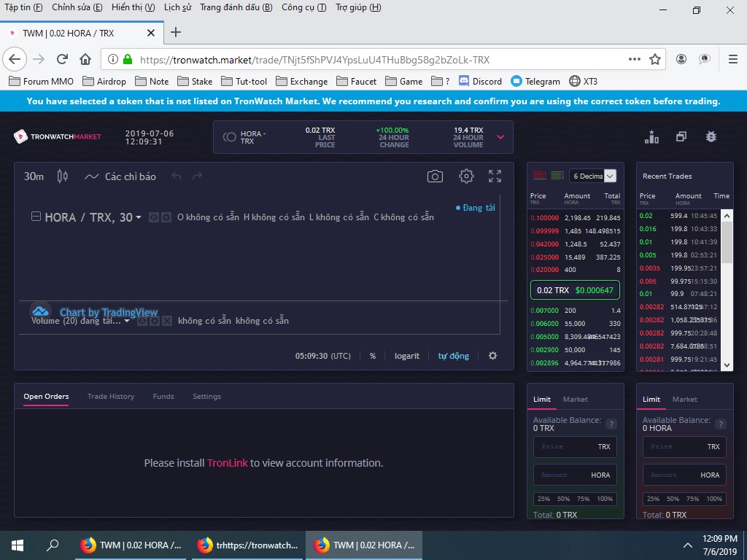Show sell orders only in order book
The height and width of the screenshot is (560, 747).
coord(539,176)
